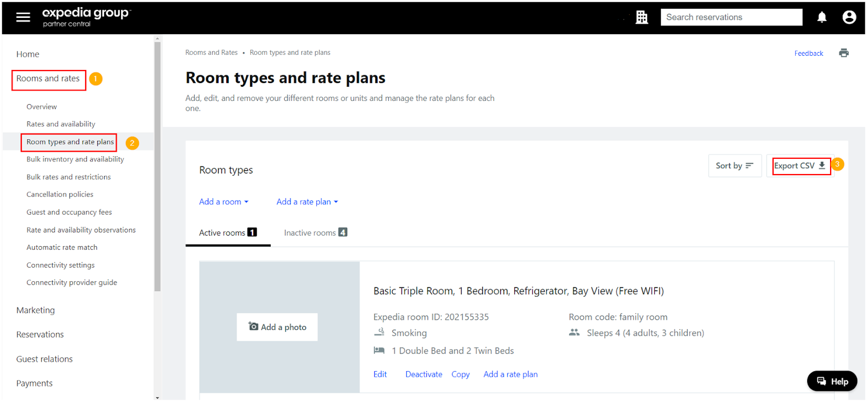868x406 pixels.
Task: Open Overview under Rooms and rates
Action: (x=42, y=107)
